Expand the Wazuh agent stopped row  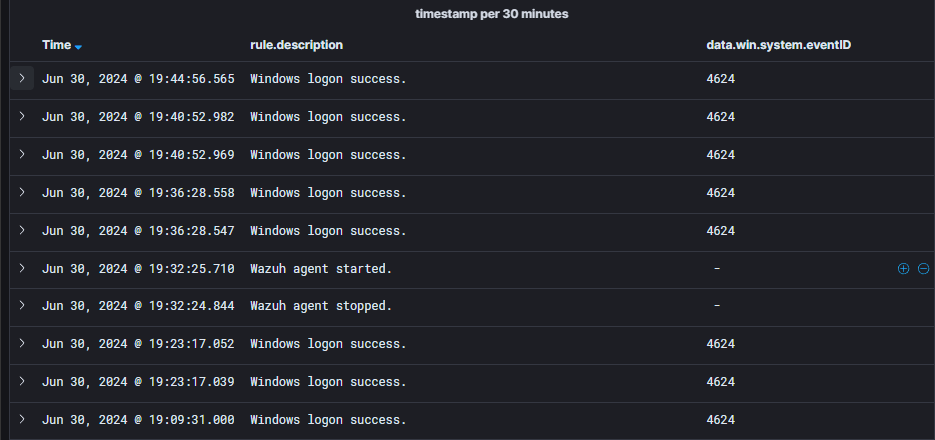(x=22, y=306)
